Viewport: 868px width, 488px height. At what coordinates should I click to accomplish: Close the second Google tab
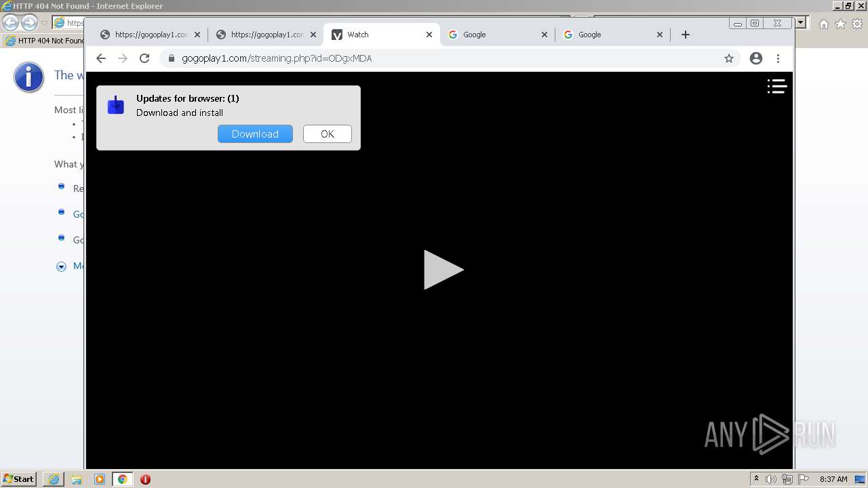660,35
